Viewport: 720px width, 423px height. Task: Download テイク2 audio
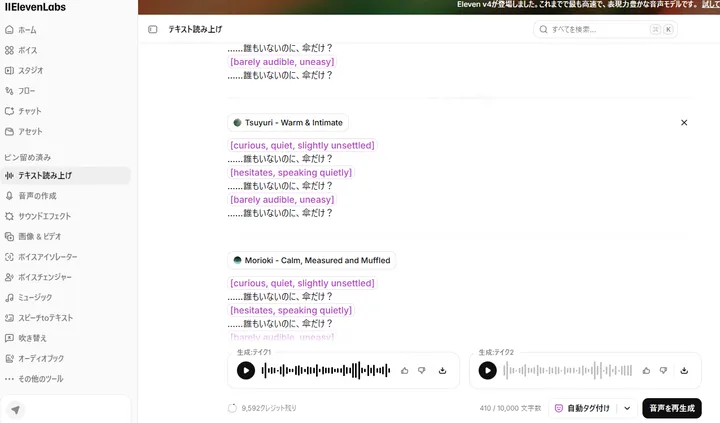[x=684, y=371]
